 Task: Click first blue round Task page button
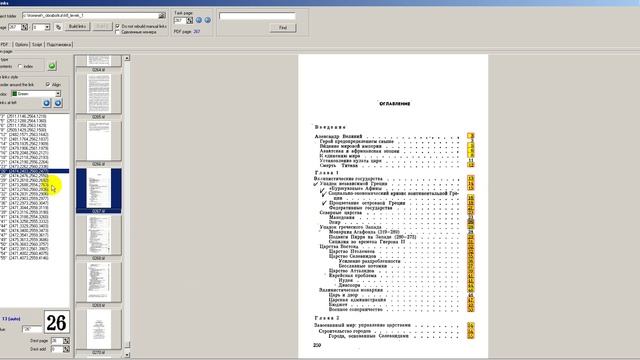199,20
